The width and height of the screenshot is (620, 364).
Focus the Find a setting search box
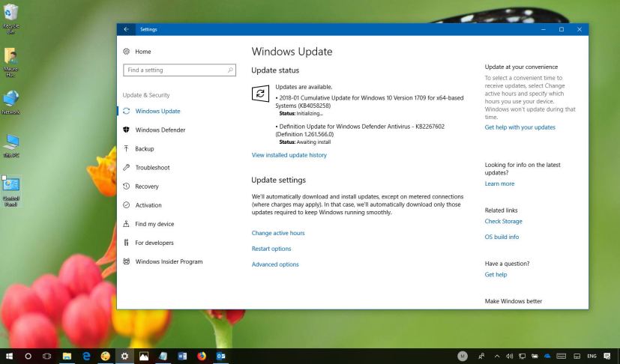tap(179, 70)
